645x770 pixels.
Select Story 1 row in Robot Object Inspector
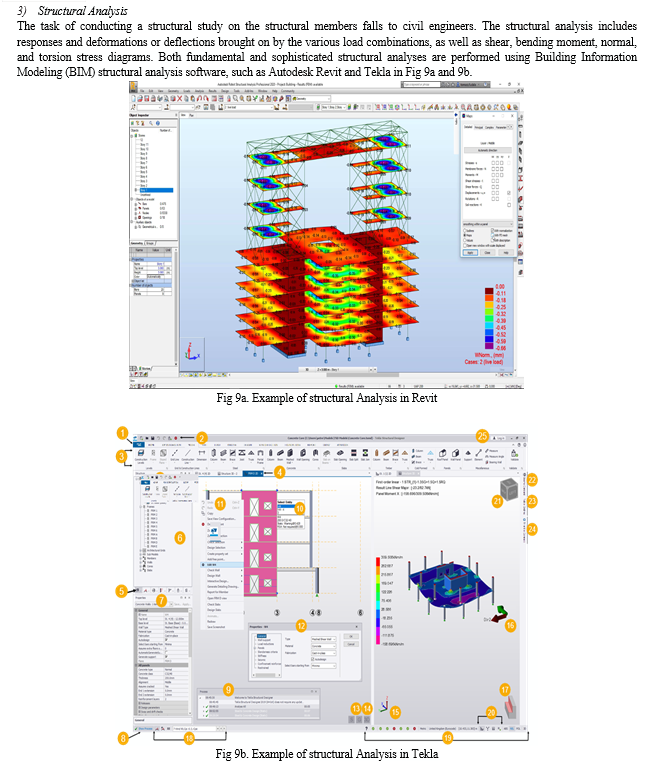point(157,190)
